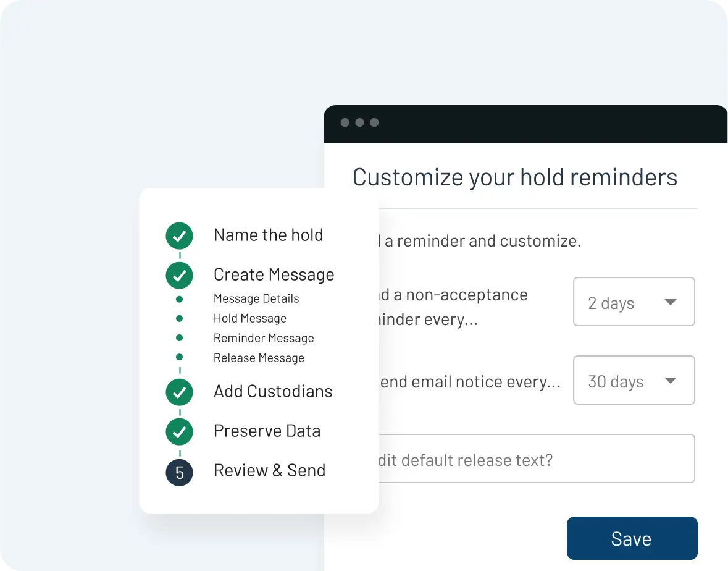This screenshot has width=728, height=571.
Task: Click the Preserve Data step checkmark icon
Action: [x=179, y=431]
